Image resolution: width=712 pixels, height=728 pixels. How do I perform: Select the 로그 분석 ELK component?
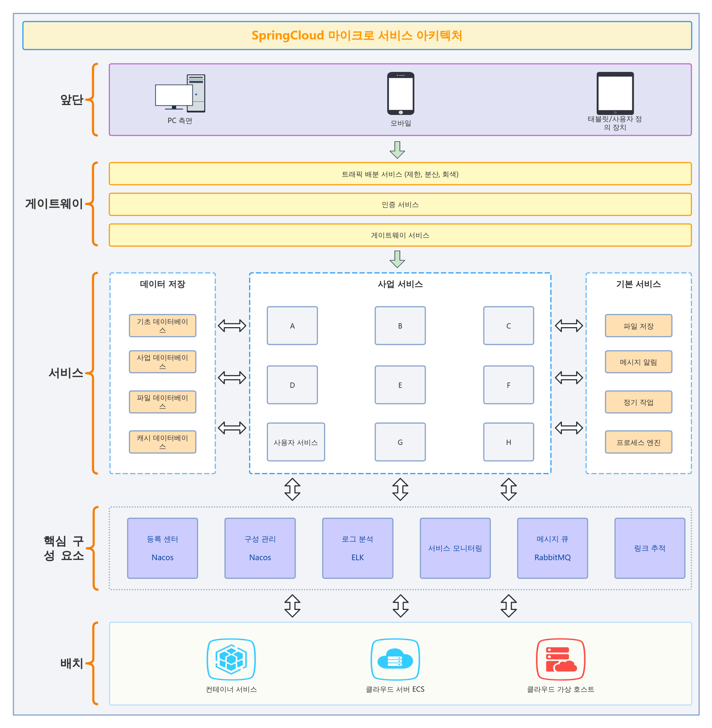coord(358,548)
